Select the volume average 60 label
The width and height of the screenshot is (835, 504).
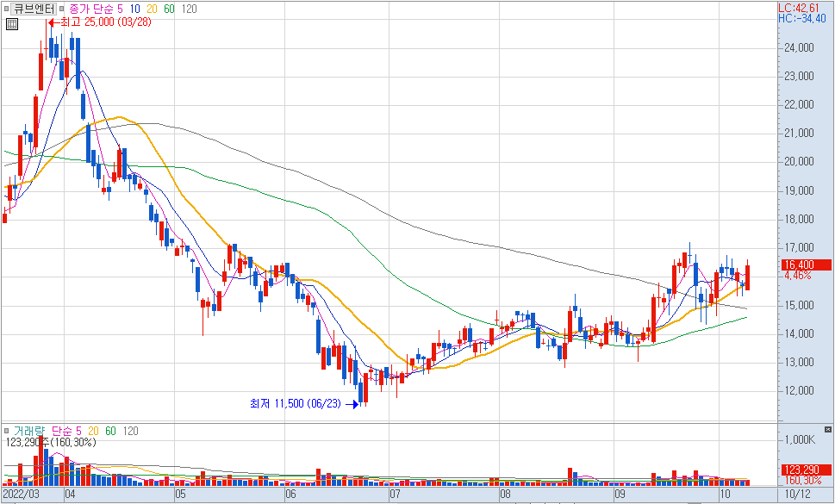[110, 431]
